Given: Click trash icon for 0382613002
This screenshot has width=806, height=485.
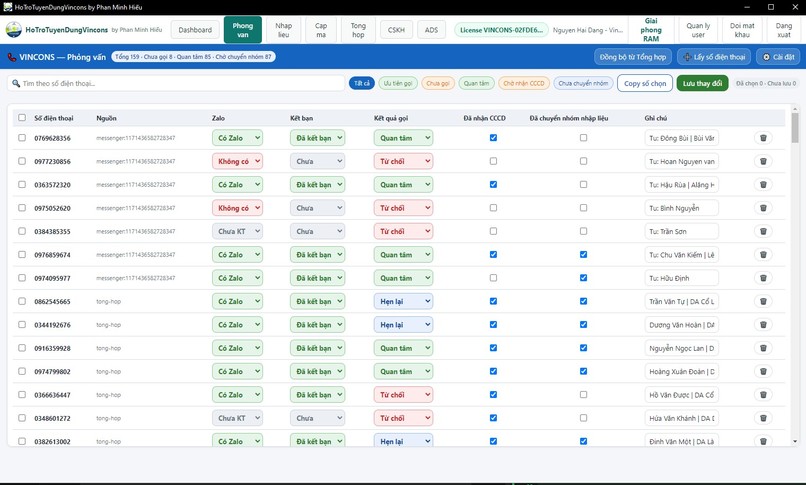Looking at the screenshot, I should [x=763, y=441].
